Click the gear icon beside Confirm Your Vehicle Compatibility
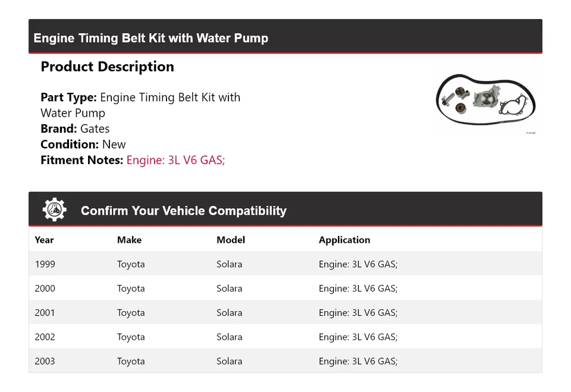 point(54,210)
